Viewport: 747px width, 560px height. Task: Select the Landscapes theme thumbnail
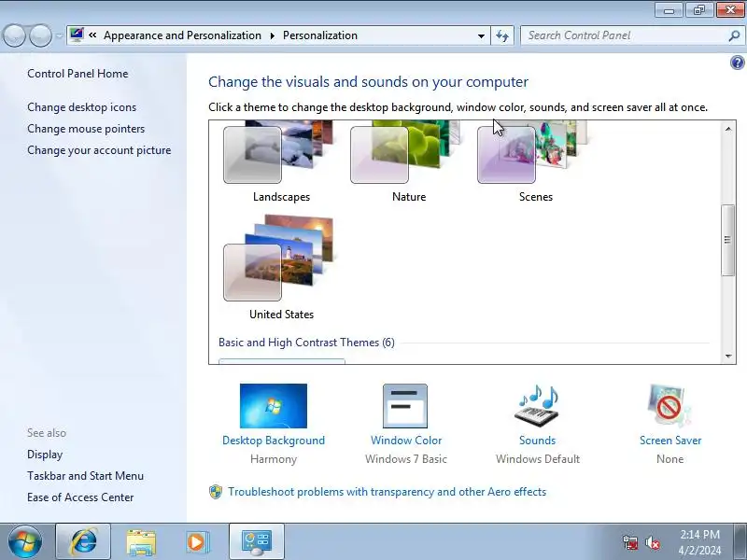(281, 152)
